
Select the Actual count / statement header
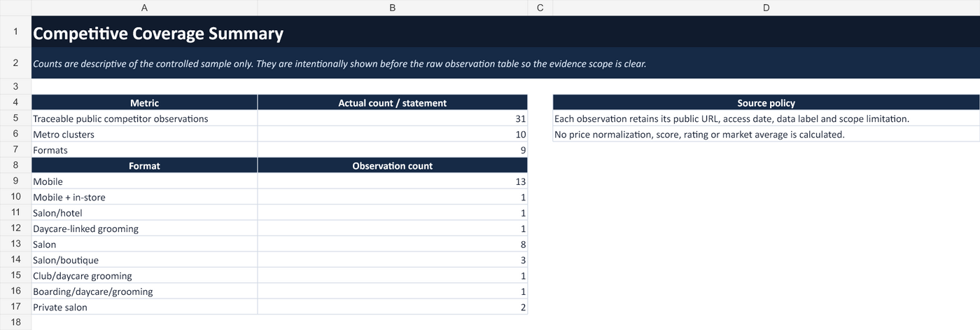pos(392,103)
